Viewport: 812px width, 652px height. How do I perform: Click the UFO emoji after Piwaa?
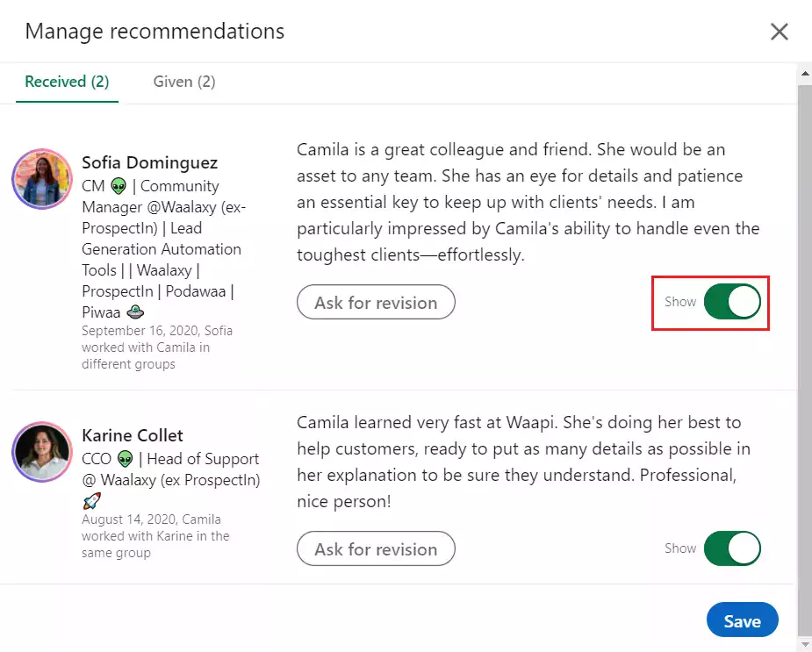pos(135,312)
